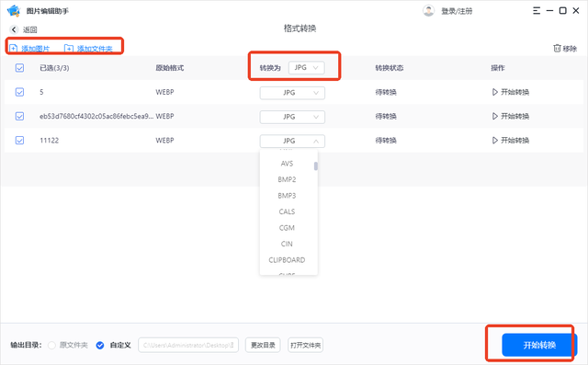Toggle checkbox for file named 5
Viewport: 588px width, 365px height.
(x=19, y=92)
